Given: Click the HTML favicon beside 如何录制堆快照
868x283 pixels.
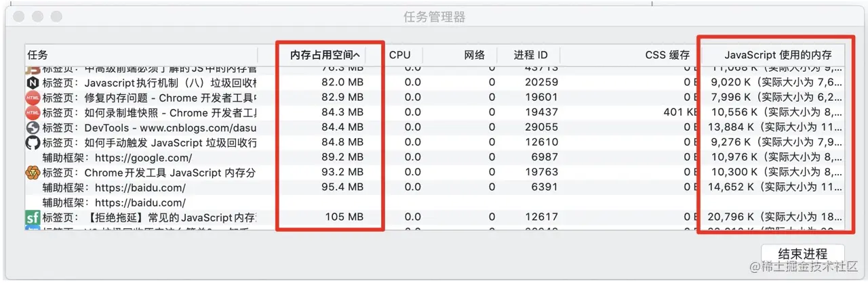Looking at the screenshot, I should point(33,112).
